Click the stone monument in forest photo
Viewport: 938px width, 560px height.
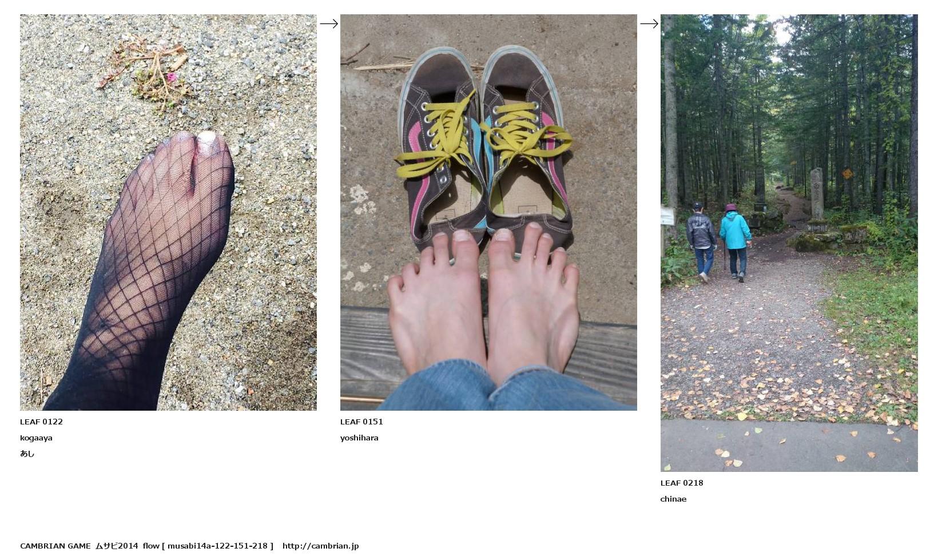817,200
